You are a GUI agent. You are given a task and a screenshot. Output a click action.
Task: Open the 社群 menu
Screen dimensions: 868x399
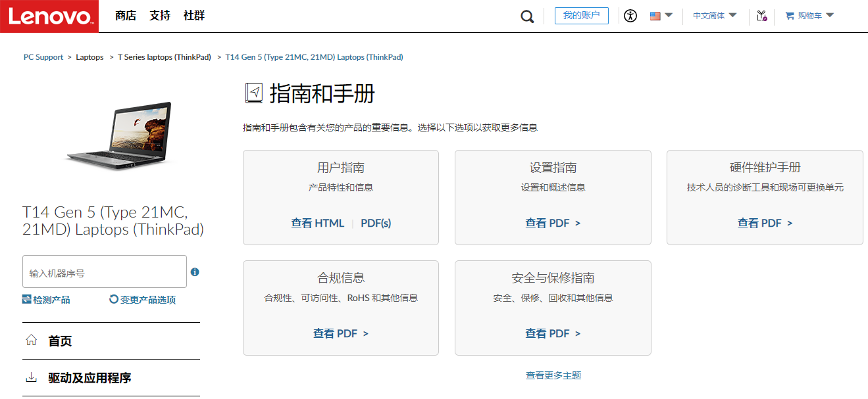pyautogui.click(x=194, y=16)
